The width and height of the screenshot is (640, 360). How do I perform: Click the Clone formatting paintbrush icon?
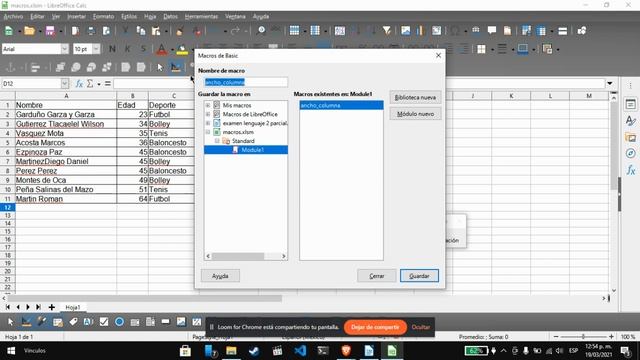click(x=180, y=31)
